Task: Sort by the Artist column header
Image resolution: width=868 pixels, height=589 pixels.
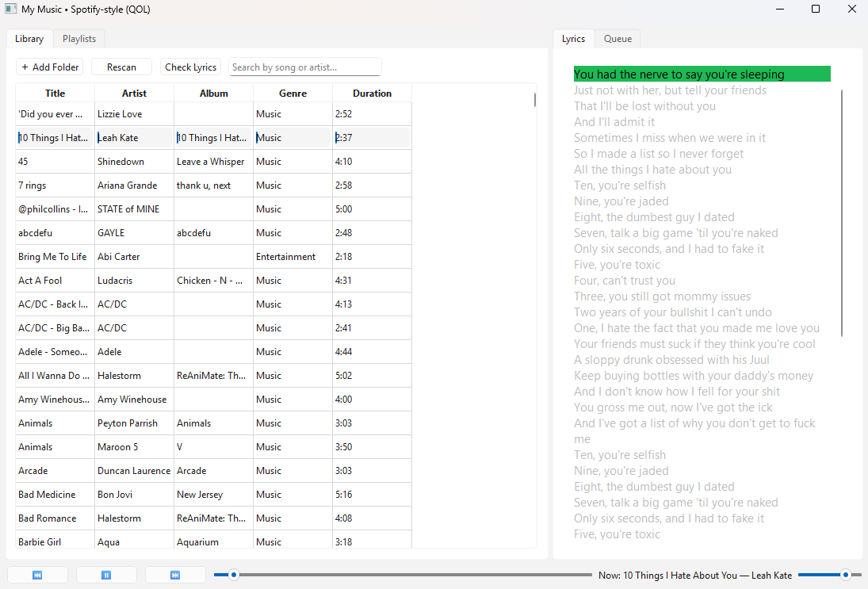Action: click(x=134, y=93)
